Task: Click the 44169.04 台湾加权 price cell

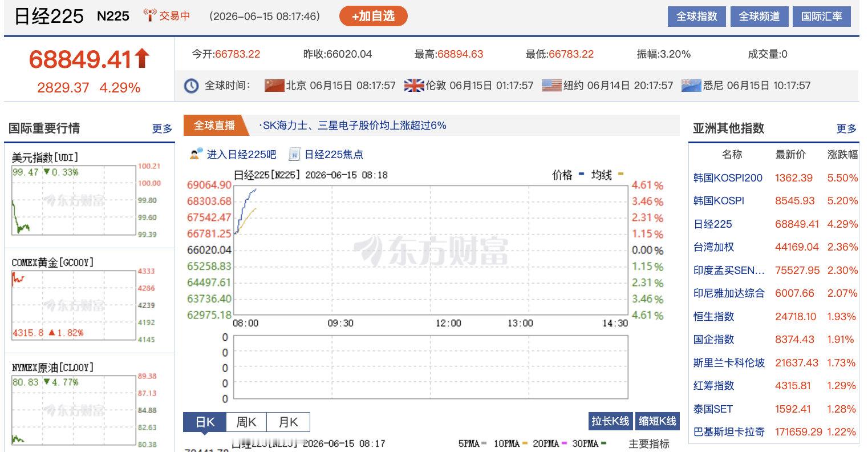Action: [797, 247]
